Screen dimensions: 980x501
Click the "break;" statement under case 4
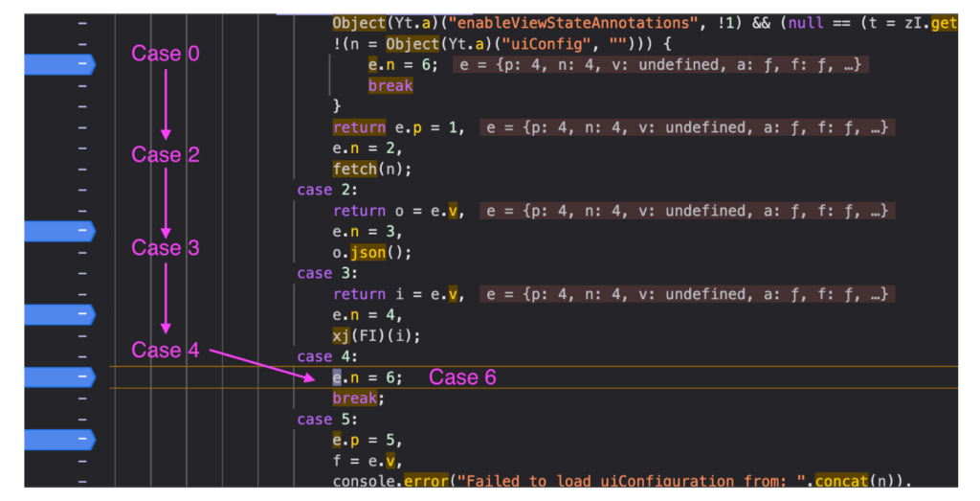[x=357, y=399]
